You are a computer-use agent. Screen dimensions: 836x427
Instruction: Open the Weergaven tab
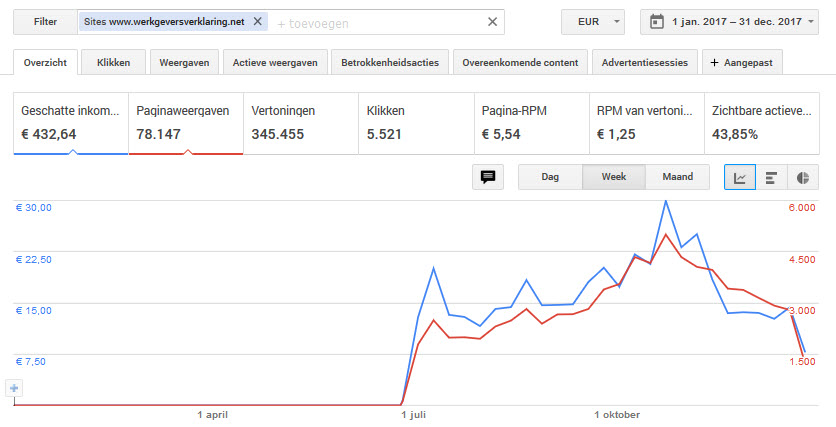pyautogui.click(x=184, y=62)
